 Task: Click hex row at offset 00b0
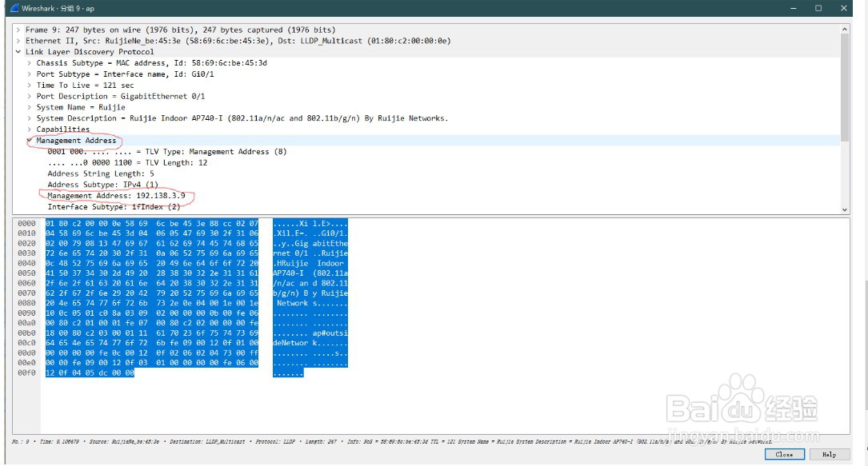(152, 333)
